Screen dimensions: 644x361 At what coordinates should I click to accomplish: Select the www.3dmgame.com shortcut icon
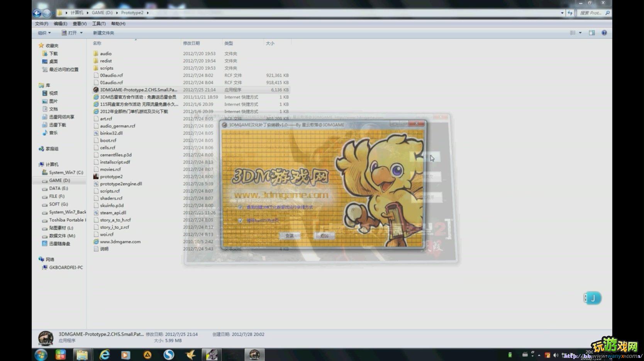[96, 242]
